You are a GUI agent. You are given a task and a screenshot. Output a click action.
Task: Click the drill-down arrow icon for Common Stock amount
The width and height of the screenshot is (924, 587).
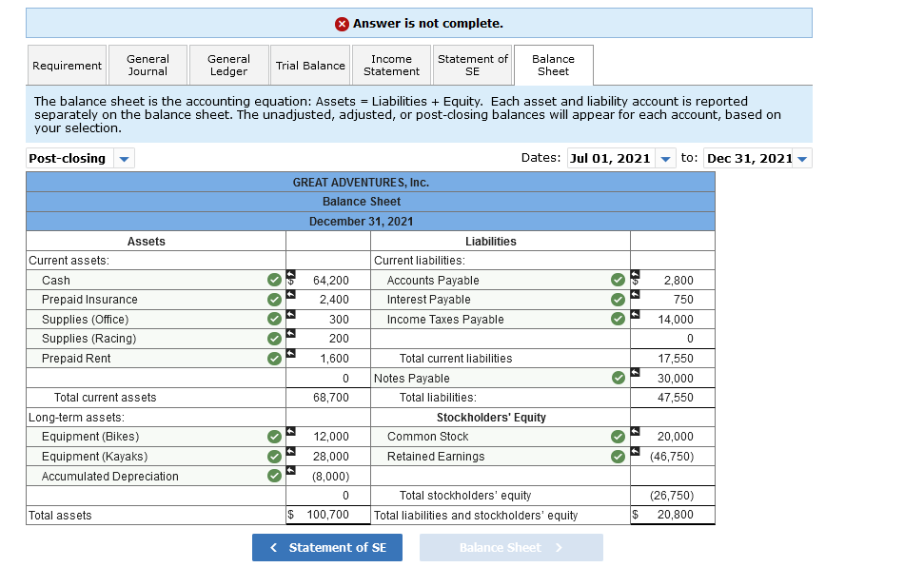coord(635,431)
